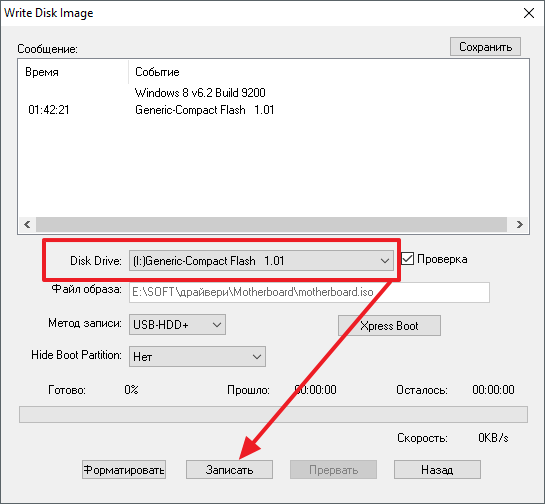Viewport: 545px width, 504px height.
Task: Click the Записать write button
Action: point(229,470)
